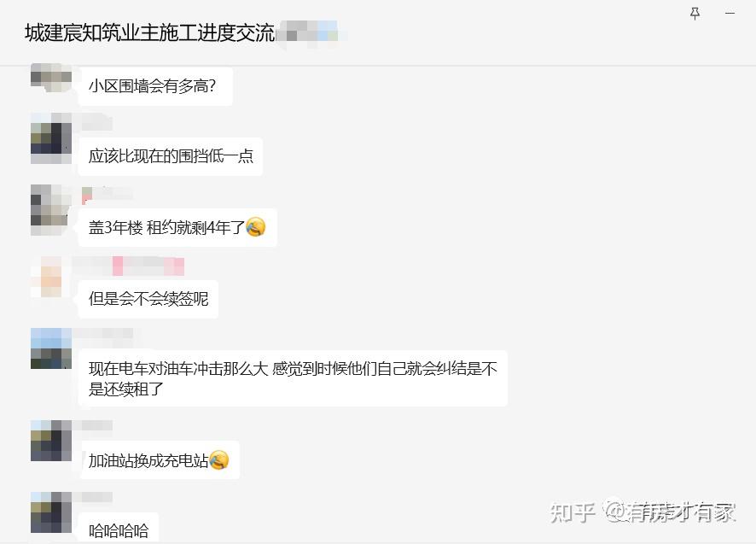
Task: Select the 哈哈哈哈 message bubble
Action: tap(119, 528)
